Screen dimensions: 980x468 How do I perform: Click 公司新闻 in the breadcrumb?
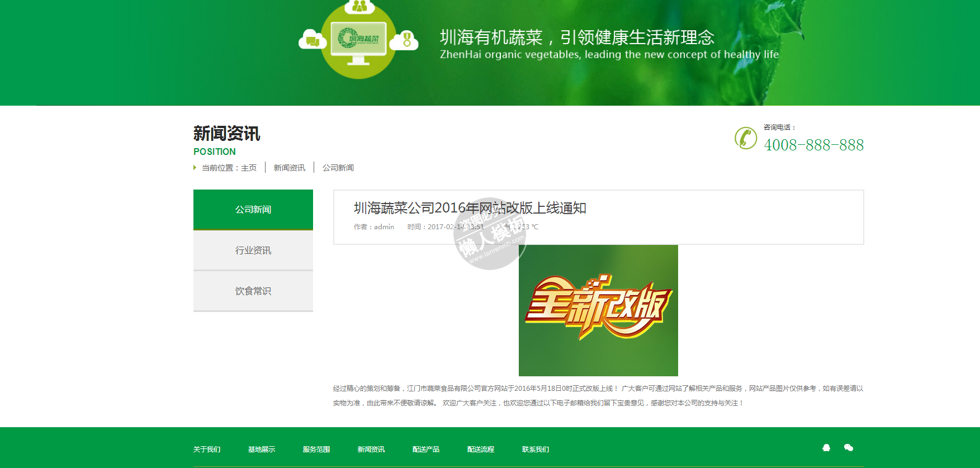[338, 168]
